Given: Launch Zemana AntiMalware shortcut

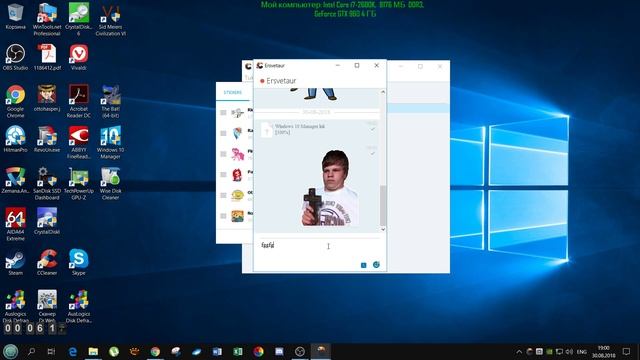Looking at the screenshot, I should pos(16,180).
